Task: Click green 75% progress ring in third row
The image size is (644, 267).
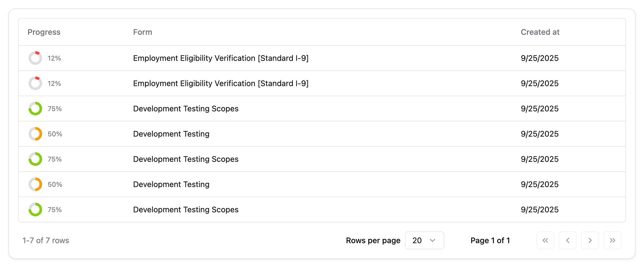Action: point(35,109)
